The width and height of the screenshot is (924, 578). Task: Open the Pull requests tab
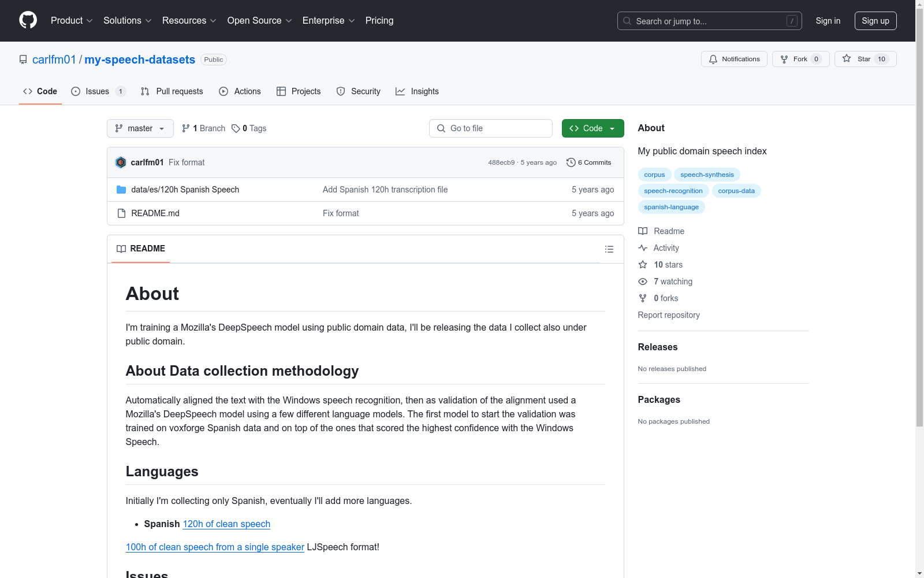(172, 91)
